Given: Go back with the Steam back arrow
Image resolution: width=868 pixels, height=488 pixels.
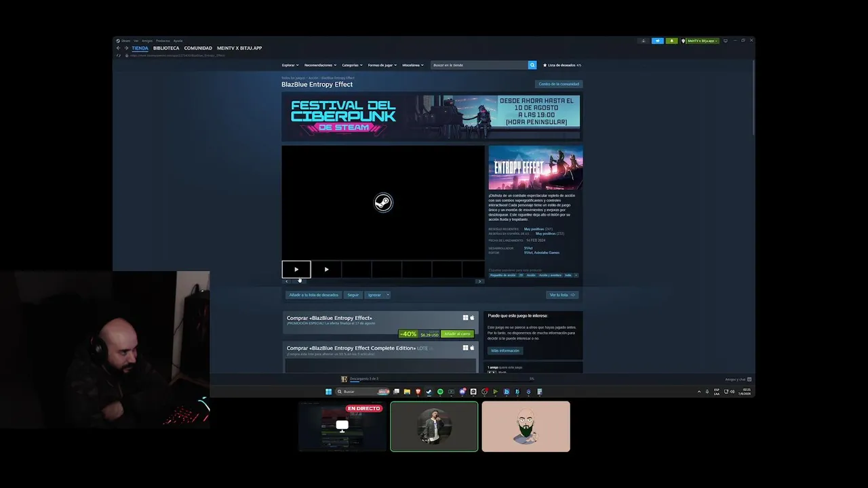Looking at the screenshot, I should 118,48.
